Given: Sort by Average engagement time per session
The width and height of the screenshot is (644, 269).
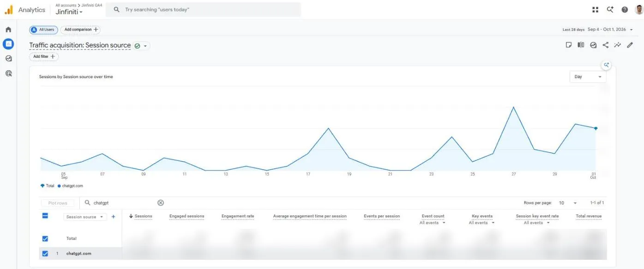Looking at the screenshot, I should [310, 216].
